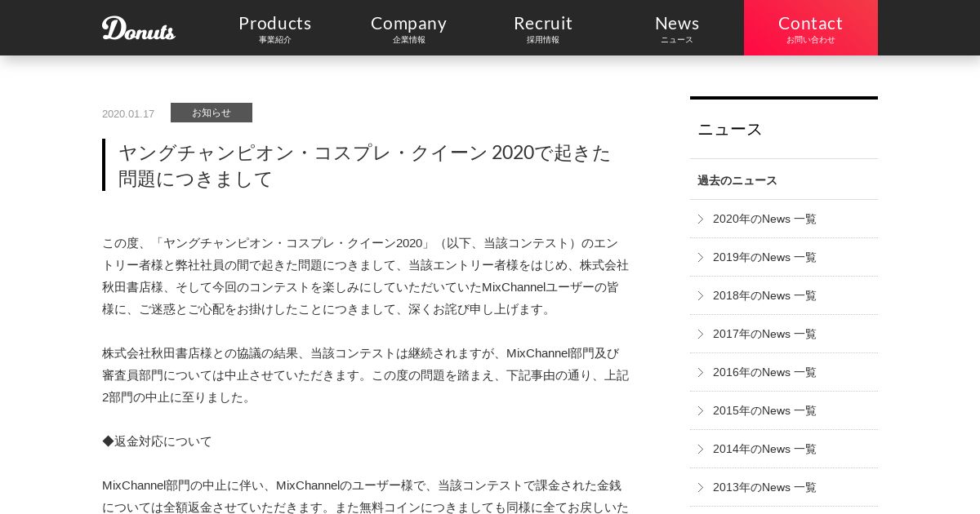Open the Recruit menu
Image resolution: width=980 pixels, height=514 pixels.
coord(543,28)
